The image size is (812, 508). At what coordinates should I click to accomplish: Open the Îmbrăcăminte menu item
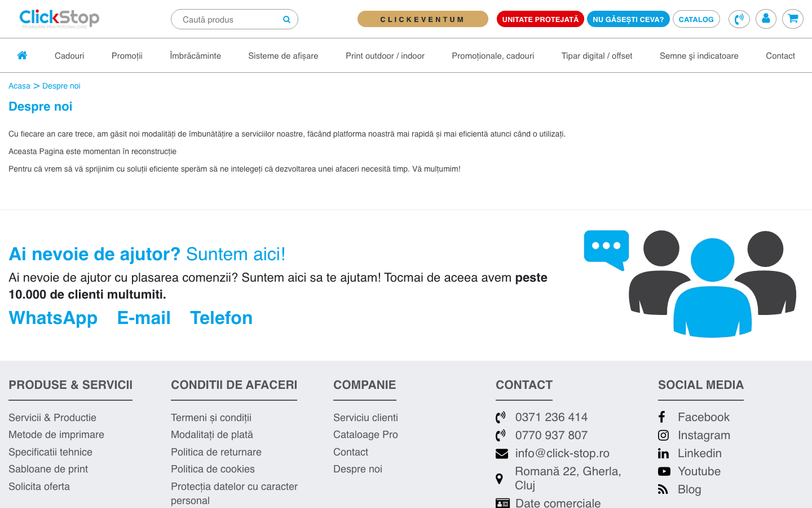[195, 56]
